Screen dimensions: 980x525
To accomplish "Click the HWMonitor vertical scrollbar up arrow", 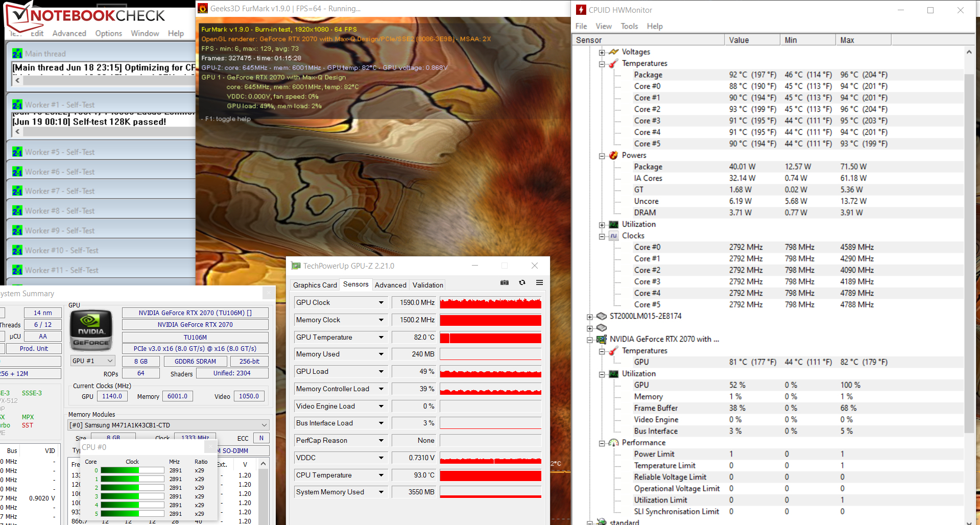I will [969, 52].
